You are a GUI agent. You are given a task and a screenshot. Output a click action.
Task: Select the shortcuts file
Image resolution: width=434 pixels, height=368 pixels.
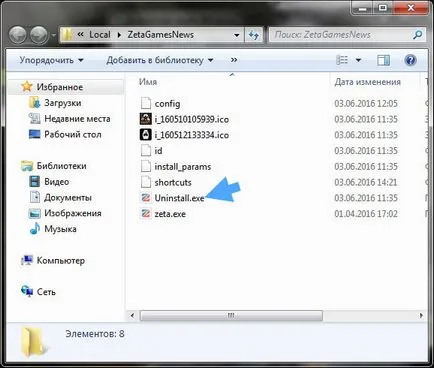tap(173, 182)
